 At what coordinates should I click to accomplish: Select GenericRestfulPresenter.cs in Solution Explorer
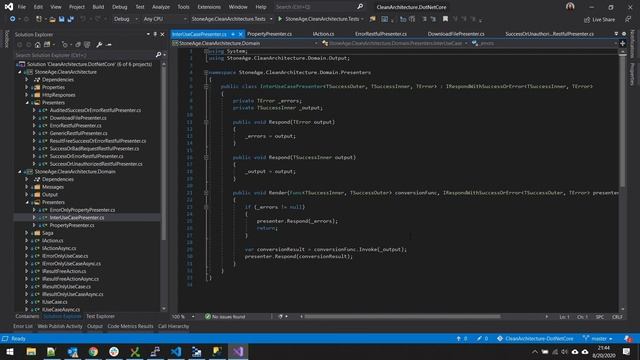pos(78,133)
